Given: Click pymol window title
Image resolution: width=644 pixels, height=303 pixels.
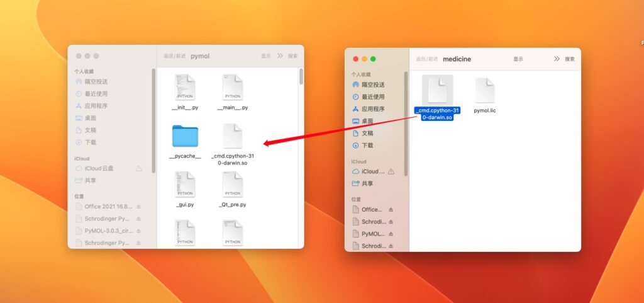Looking at the screenshot, I should [x=200, y=56].
